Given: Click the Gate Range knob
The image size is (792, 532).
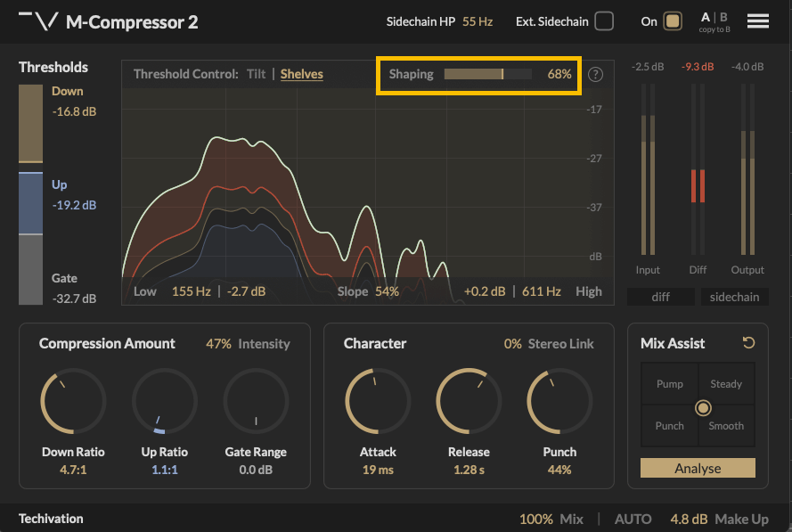Looking at the screenshot, I should 256,401.
